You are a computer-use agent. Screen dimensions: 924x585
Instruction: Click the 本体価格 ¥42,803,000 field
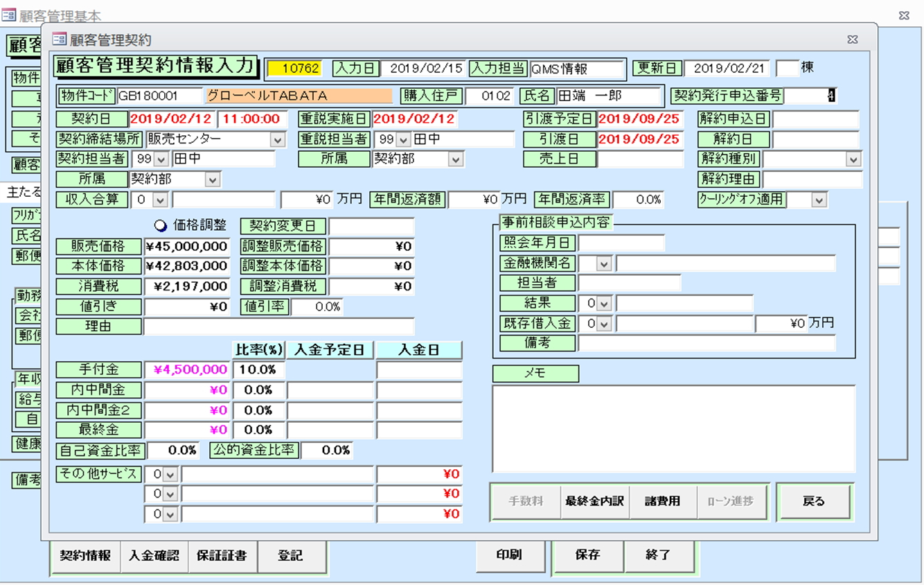click(187, 266)
